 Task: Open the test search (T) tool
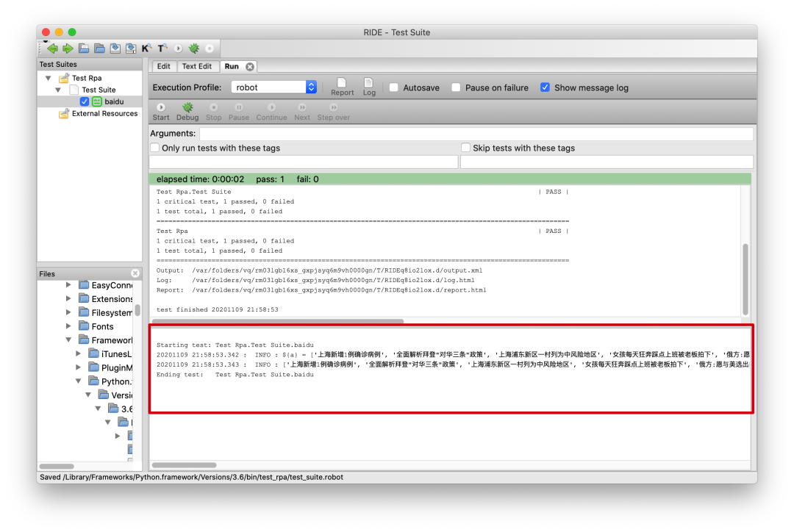(x=162, y=48)
